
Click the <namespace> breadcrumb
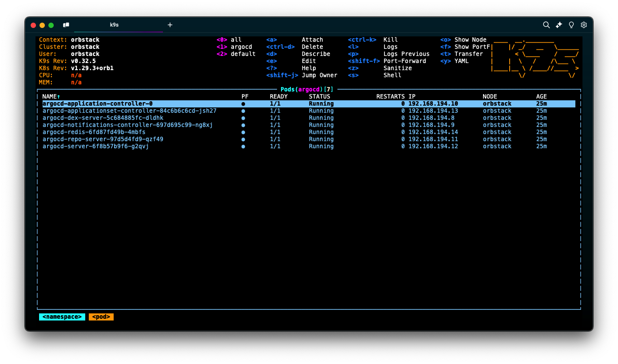point(62,317)
